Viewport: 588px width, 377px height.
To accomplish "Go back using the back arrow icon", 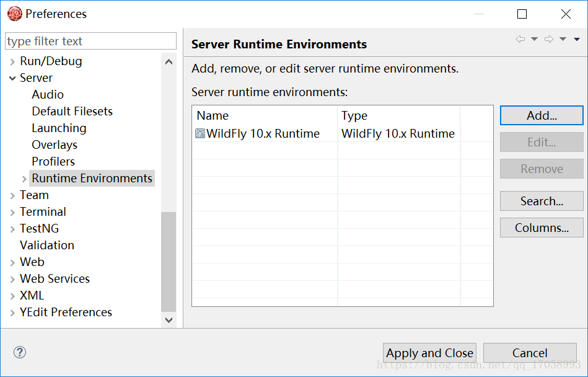I will (520, 39).
